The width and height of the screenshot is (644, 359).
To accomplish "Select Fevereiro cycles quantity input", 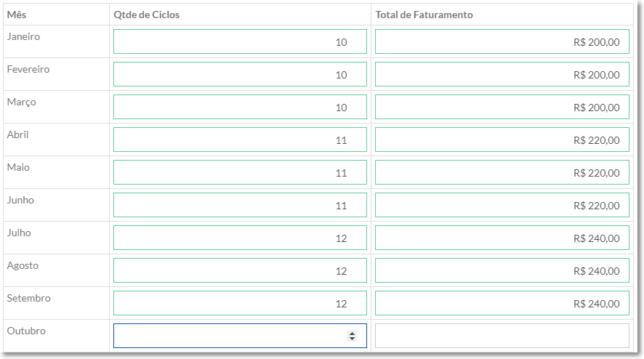I will 240,74.
